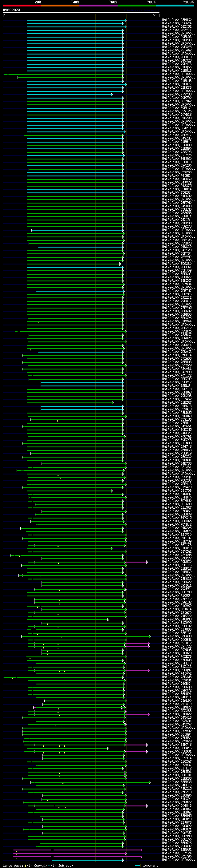This screenshot has width=197, height=868.
Task: Select the UniRef100_B4QDN8 label
Action: (x=177, y=619)
